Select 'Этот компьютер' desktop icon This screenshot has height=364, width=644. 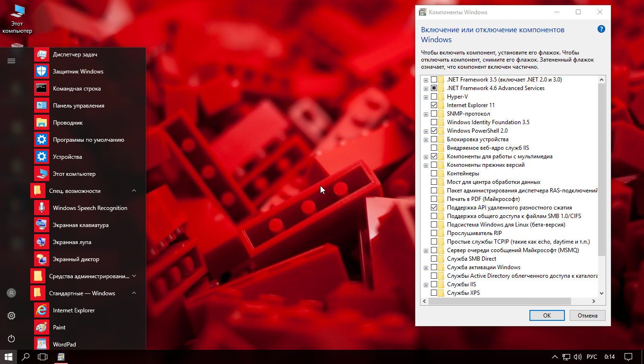17,19
